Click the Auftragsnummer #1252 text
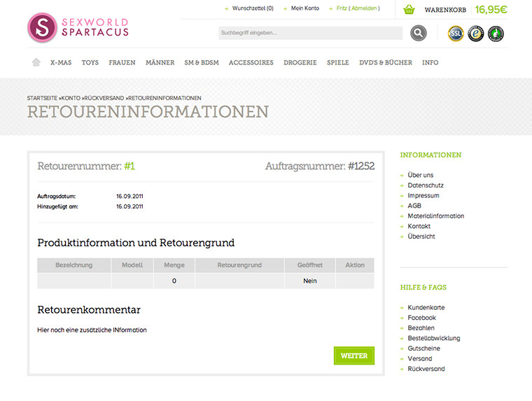 (x=320, y=166)
